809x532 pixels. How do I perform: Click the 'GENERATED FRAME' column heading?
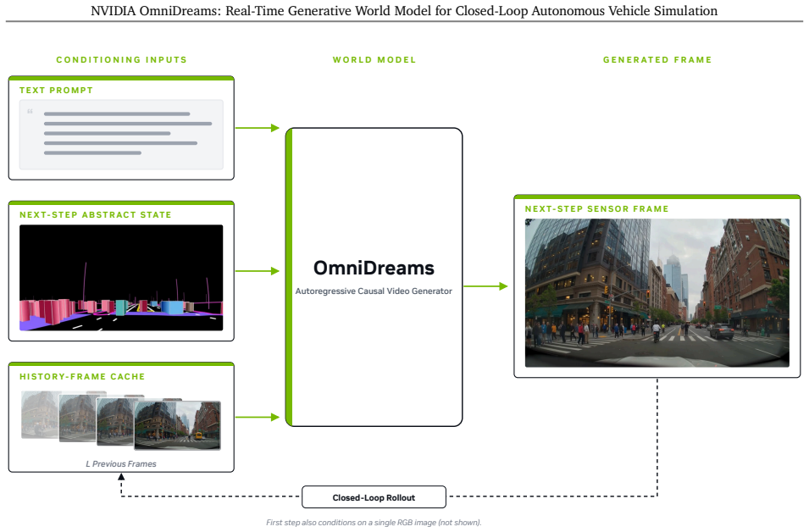pyautogui.click(x=657, y=60)
